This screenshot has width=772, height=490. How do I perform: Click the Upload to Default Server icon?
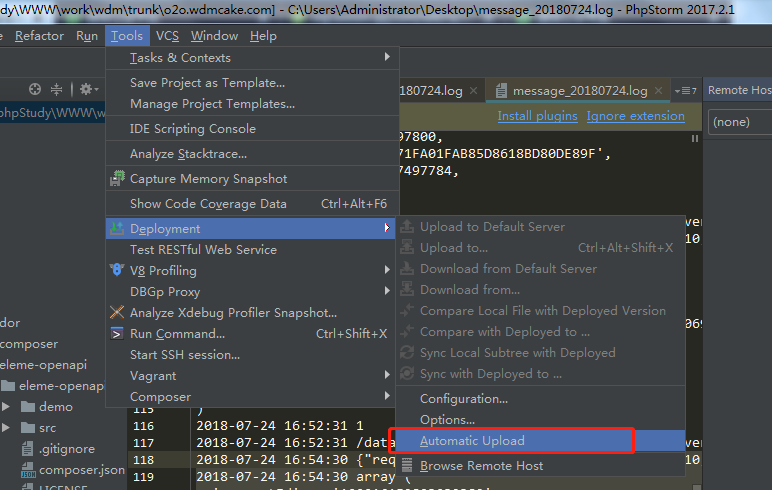click(x=407, y=227)
